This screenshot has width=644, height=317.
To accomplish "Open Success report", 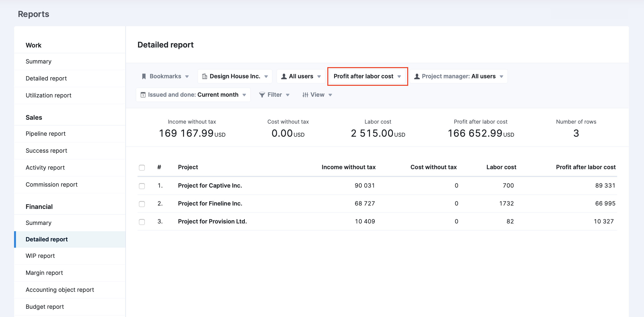I will tap(70, 151).
